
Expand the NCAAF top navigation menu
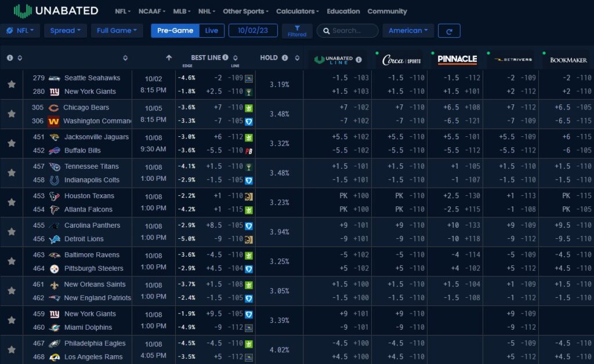(x=152, y=12)
